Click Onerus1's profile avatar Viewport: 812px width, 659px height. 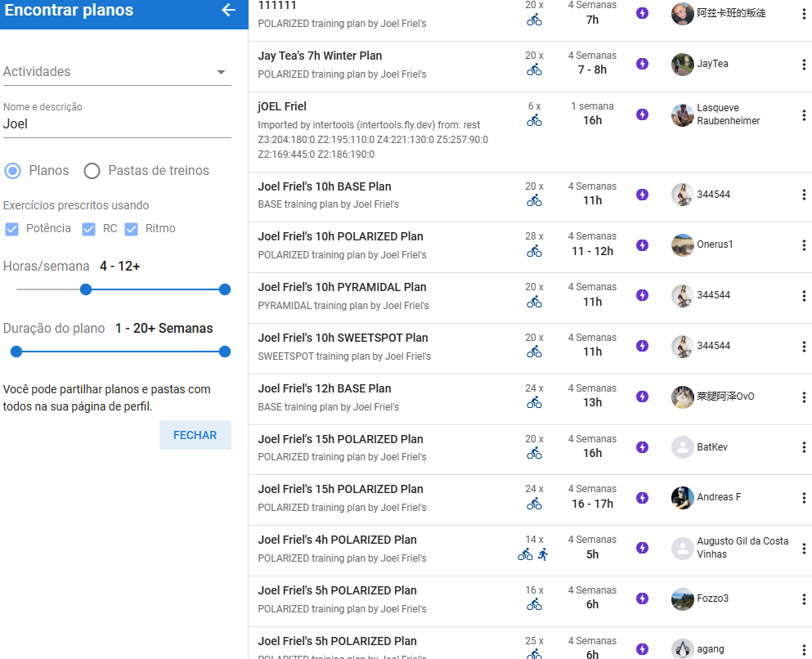tap(683, 244)
